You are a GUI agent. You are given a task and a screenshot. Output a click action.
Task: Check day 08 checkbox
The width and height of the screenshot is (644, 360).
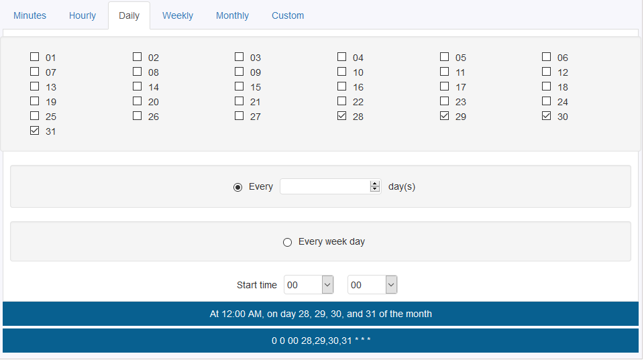click(x=137, y=72)
